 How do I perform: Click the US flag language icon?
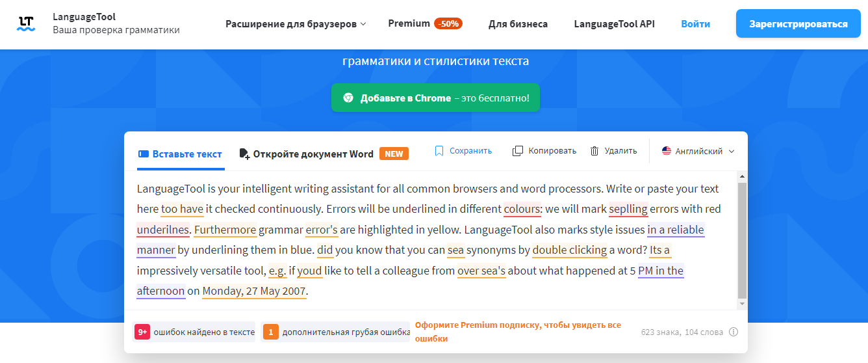[666, 151]
